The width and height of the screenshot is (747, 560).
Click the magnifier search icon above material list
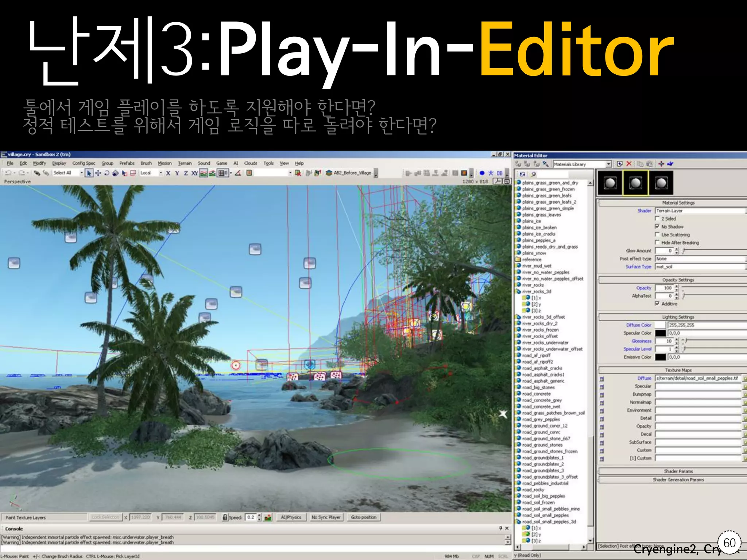point(533,174)
